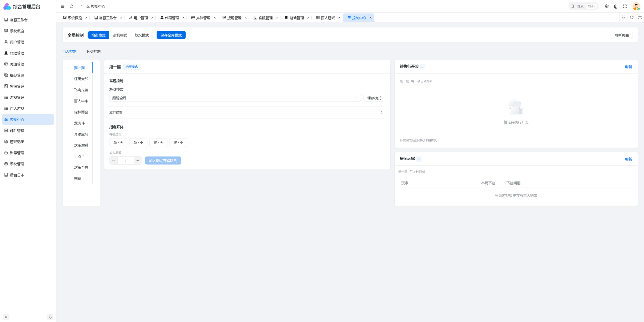Open the tab grid layout icon
This screenshot has height=322, width=644.
pos(623,17)
